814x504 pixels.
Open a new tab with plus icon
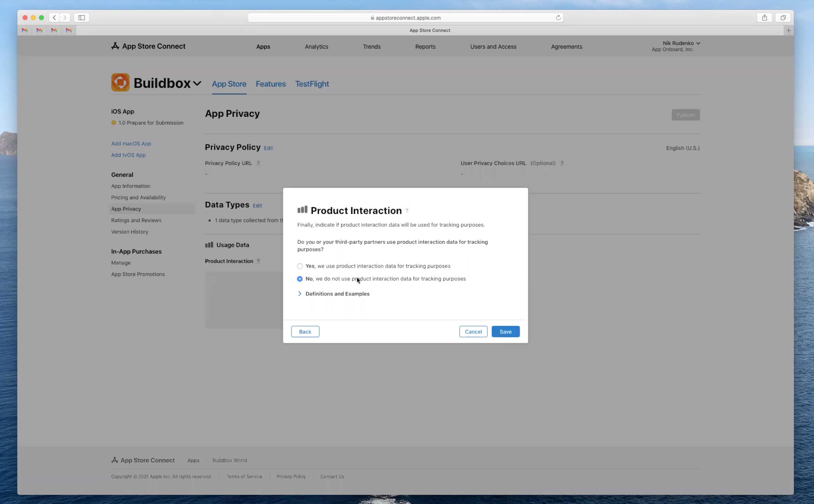pyautogui.click(x=788, y=30)
